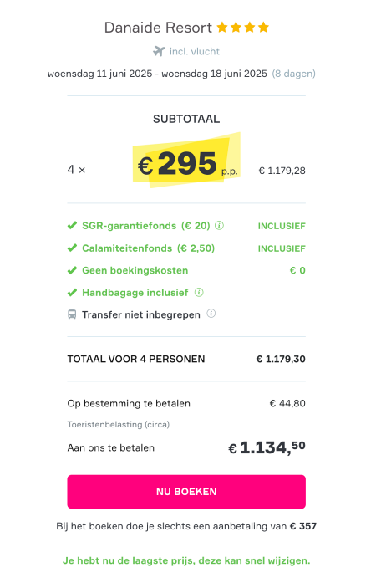Click the Danaide Resort title
The width and height of the screenshot is (376, 588).
[158, 28]
